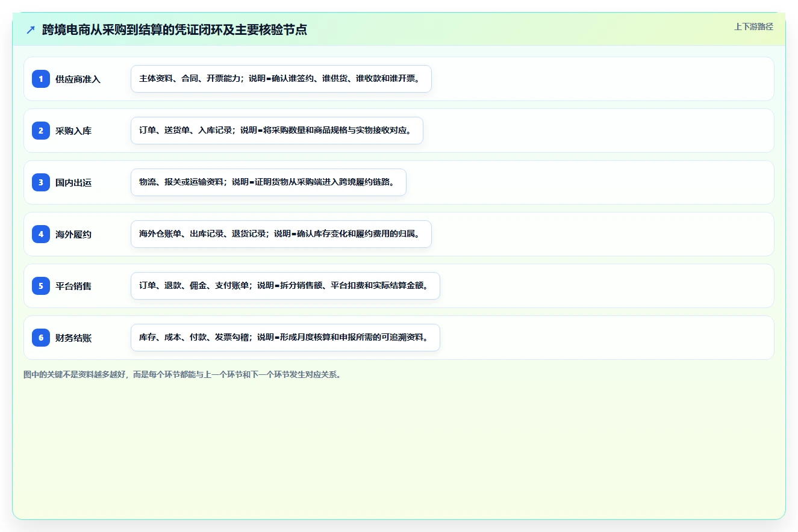Click the 国内出运 step label
The image size is (798, 532).
click(x=73, y=183)
